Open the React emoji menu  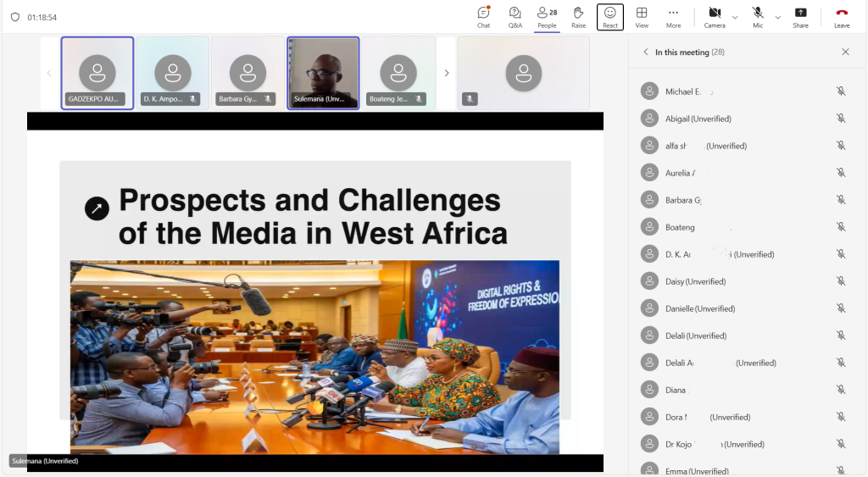click(x=610, y=16)
